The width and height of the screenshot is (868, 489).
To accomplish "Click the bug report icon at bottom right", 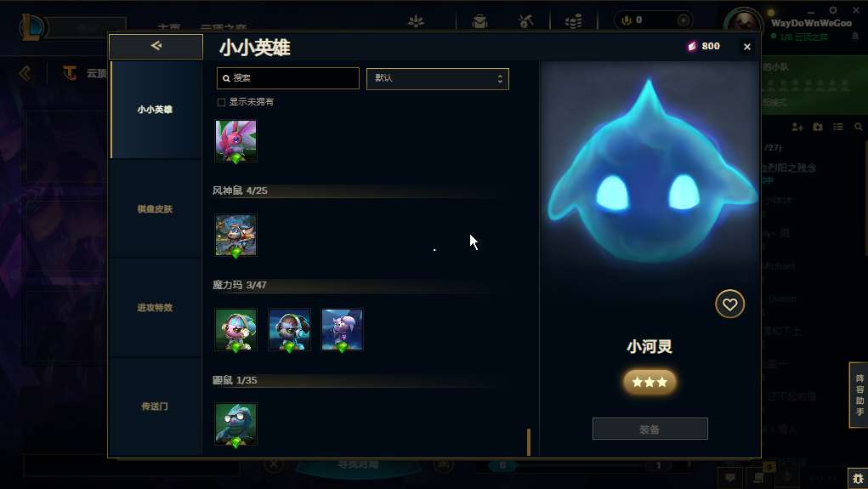I will [858, 479].
